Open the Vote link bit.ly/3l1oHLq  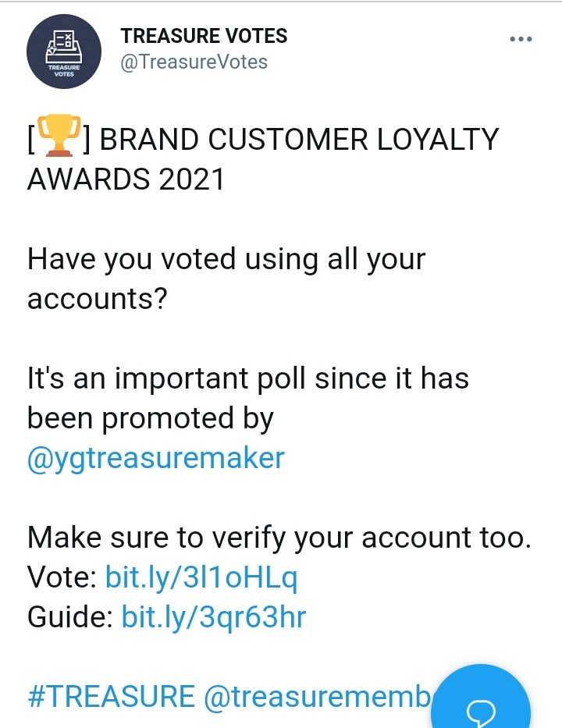click(201, 578)
